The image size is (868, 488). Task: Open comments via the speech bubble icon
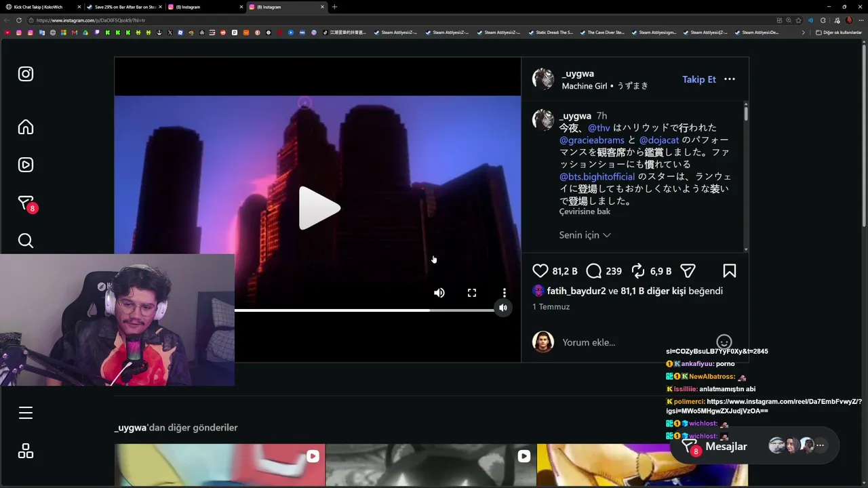click(594, 271)
